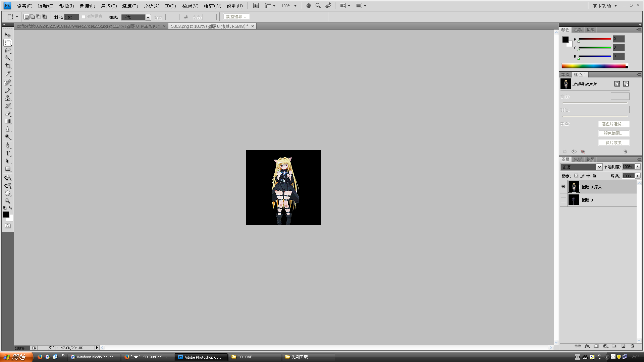Select the Eyedropper tool
The width and height of the screenshot is (644, 362).
(x=8, y=74)
